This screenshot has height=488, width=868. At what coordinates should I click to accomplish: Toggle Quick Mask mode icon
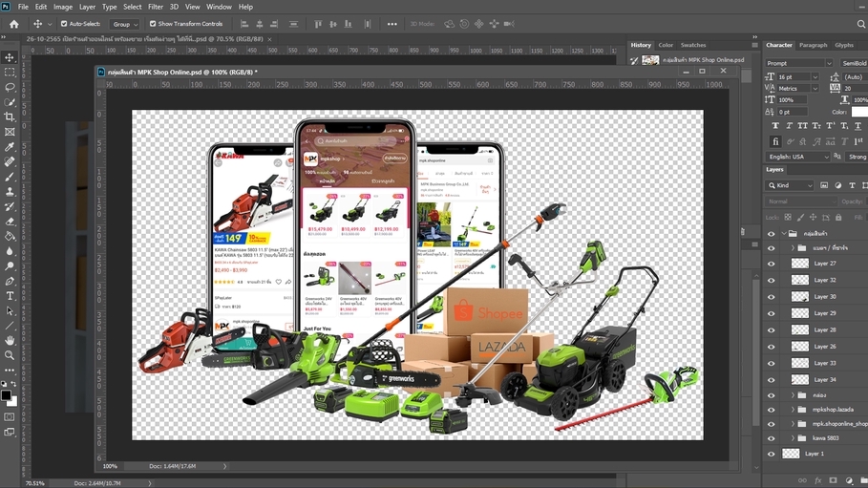[x=10, y=416]
